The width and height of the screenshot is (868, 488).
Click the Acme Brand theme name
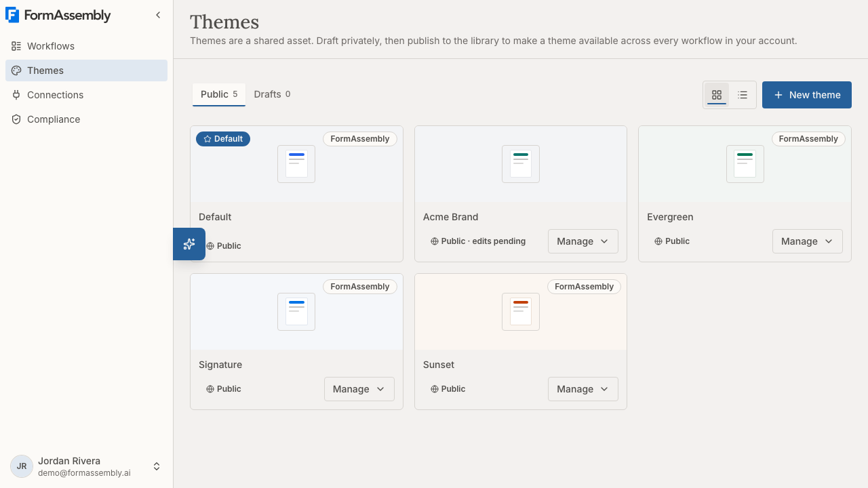451,217
